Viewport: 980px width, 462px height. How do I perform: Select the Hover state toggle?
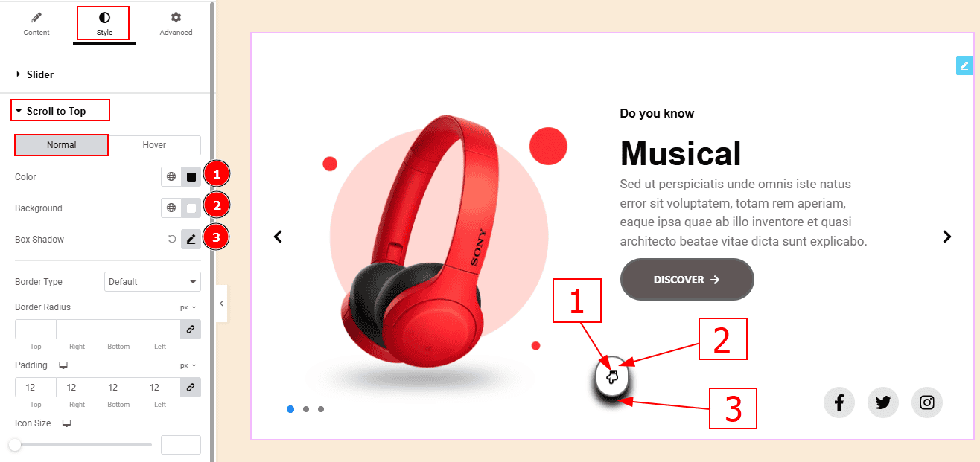[154, 145]
